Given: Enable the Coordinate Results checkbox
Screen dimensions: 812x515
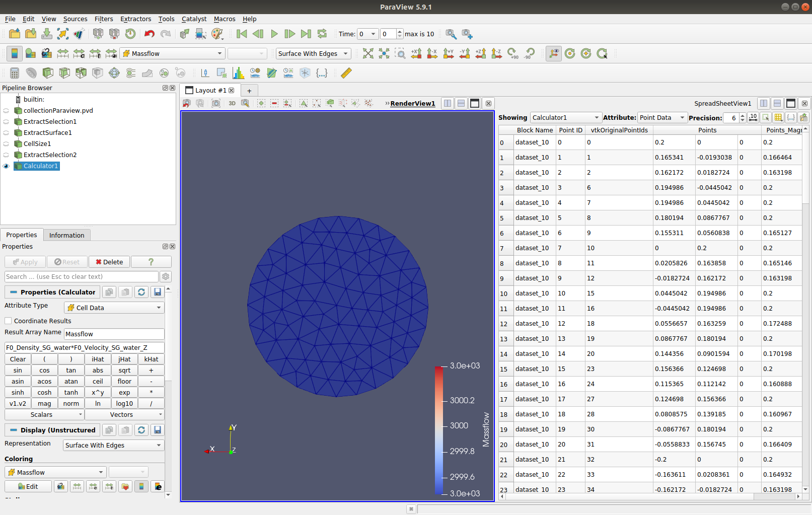Looking at the screenshot, I should [8, 321].
